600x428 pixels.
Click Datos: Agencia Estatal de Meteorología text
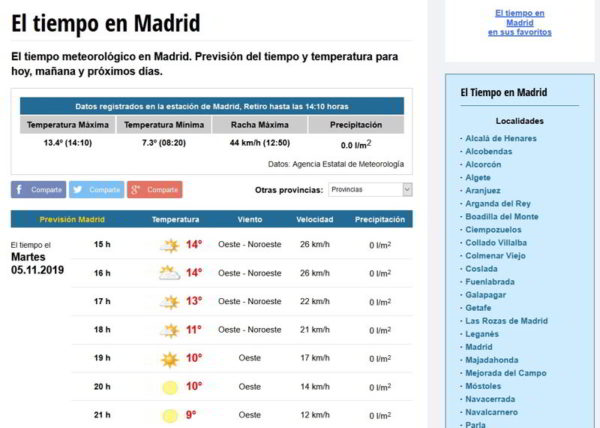336,164
